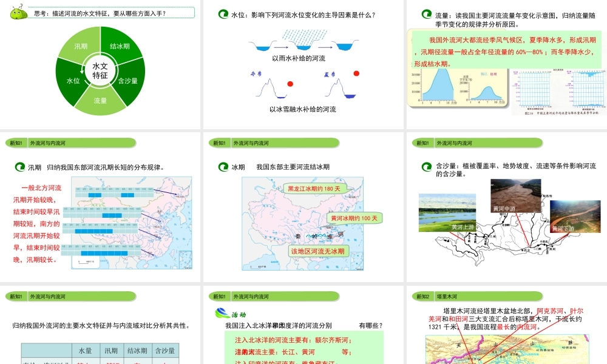Viewport: 607px width, 364px height.
Task: Select the 汛期 segment of the wheel chart
Action: click(81, 46)
